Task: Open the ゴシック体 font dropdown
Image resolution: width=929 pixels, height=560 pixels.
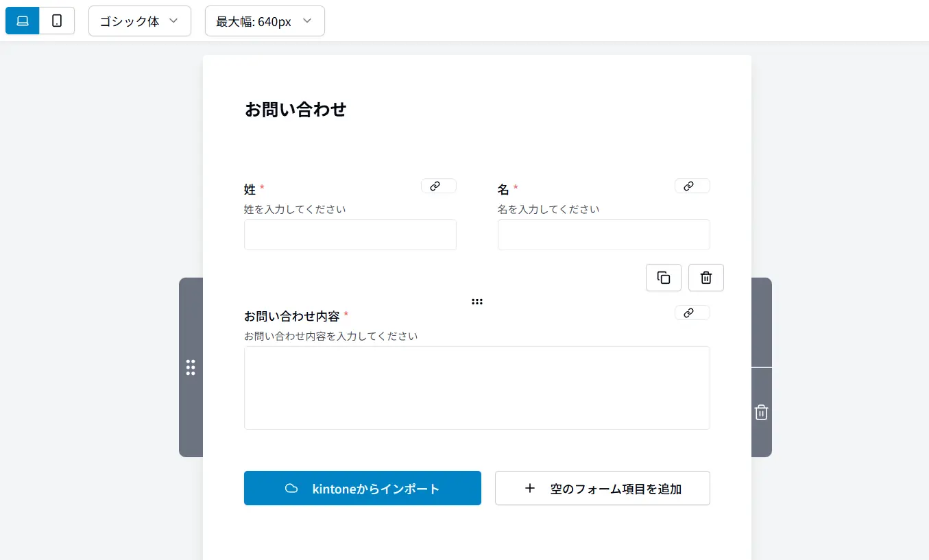Action: pos(139,21)
